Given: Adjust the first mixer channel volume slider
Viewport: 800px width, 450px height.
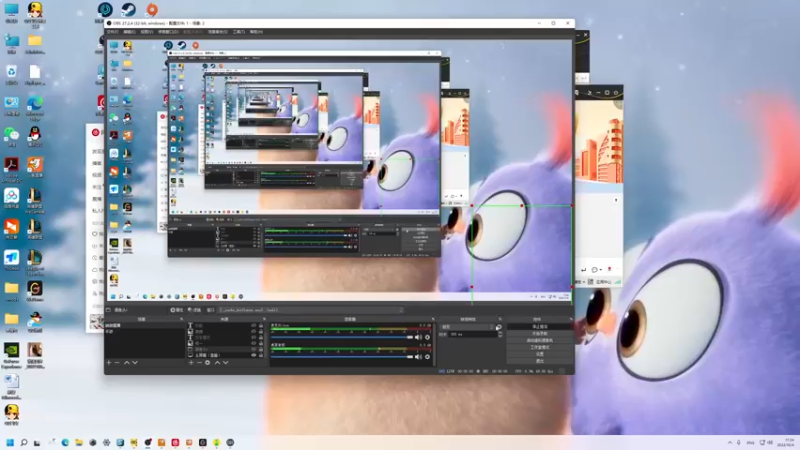Looking at the screenshot, I should pyautogui.click(x=342, y=337).
